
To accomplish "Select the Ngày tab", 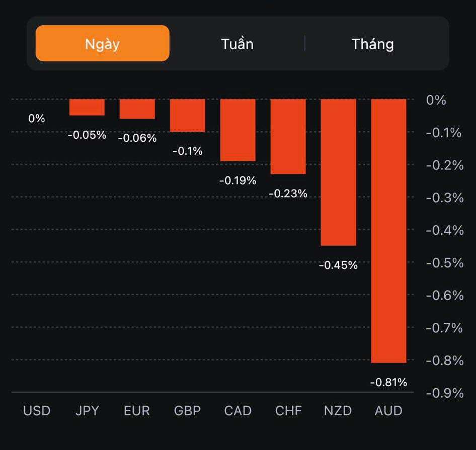I will (x=102, y=44).
